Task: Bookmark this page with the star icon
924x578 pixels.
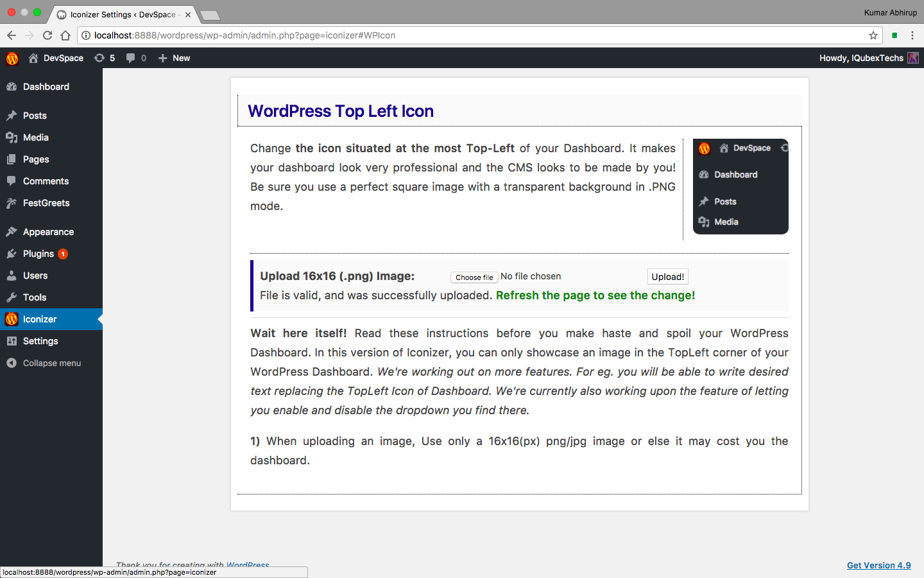Action: [873, 35]
